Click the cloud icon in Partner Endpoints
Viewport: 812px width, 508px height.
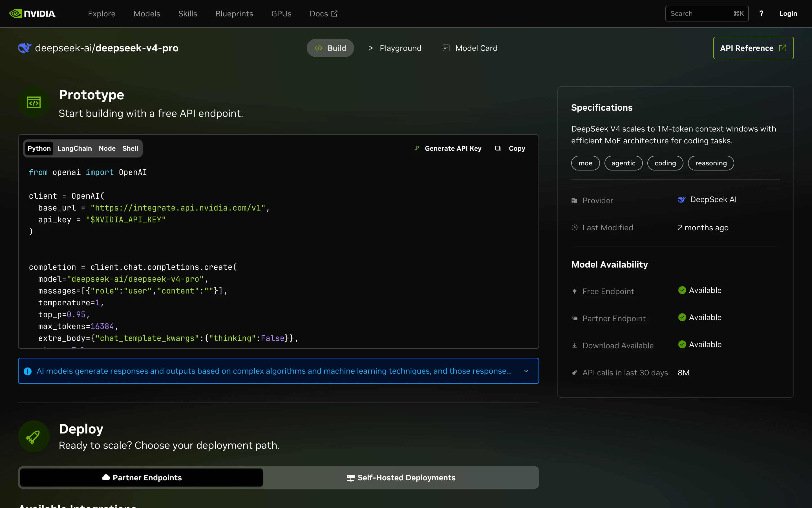tap(106, 478)
